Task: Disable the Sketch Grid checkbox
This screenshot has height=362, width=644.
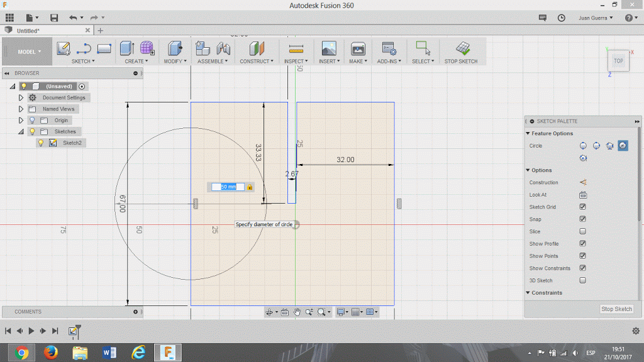Action: (582, 207)
